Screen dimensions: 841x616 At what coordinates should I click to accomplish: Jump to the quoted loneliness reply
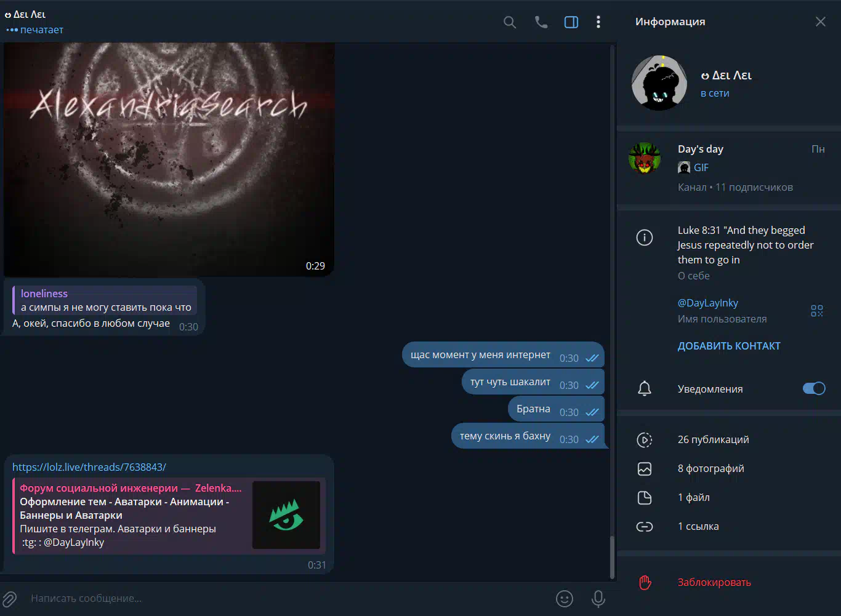point(105,300)
